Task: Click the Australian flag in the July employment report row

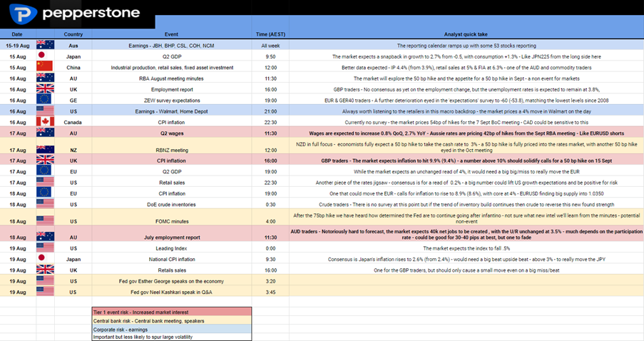Action: pos(45,236)
